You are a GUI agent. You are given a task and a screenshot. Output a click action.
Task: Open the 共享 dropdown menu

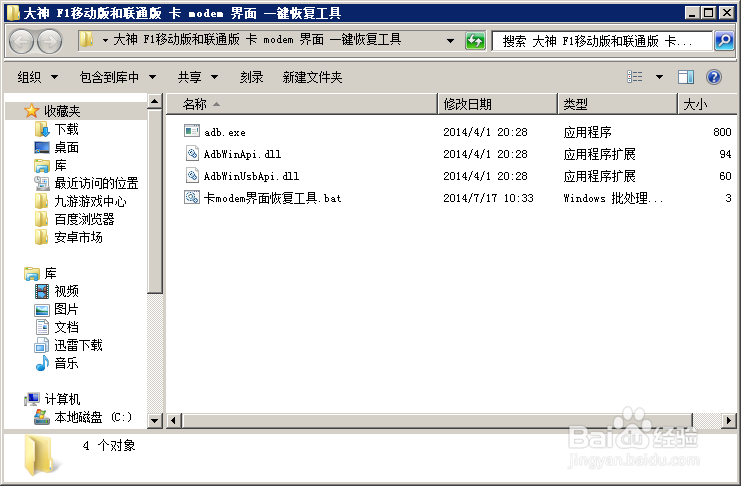[198, 77]
